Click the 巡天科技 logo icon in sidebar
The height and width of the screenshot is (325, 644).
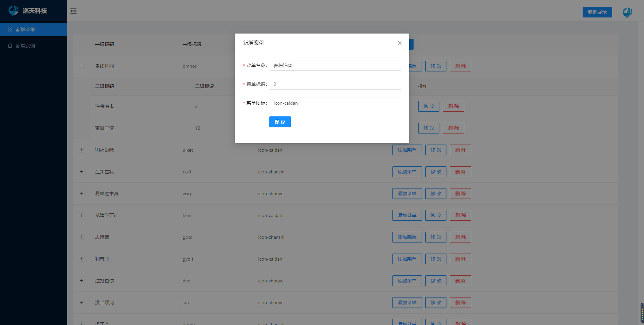(13, 11)
